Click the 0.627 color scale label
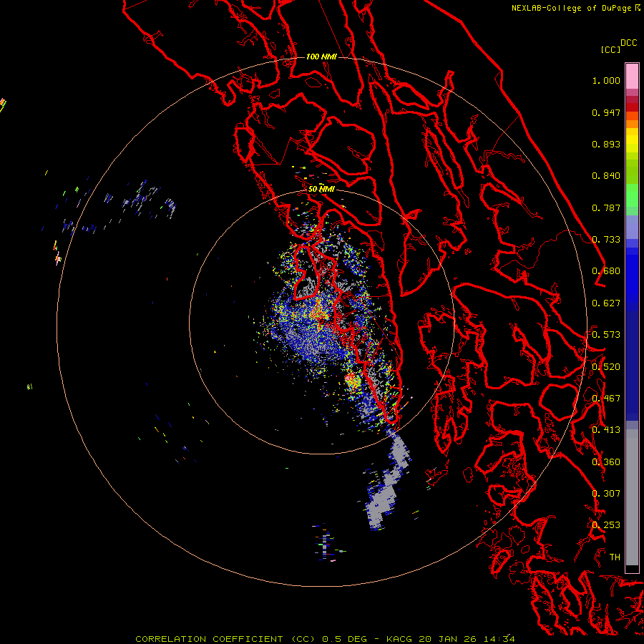Image resolution: width=644 pixels, height=644 pixels. (606, 303)
